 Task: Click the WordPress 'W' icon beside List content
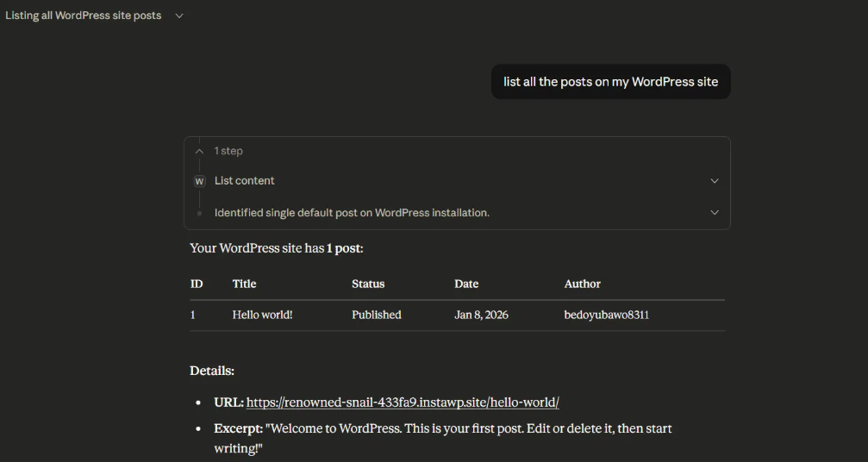click(200, 181)
